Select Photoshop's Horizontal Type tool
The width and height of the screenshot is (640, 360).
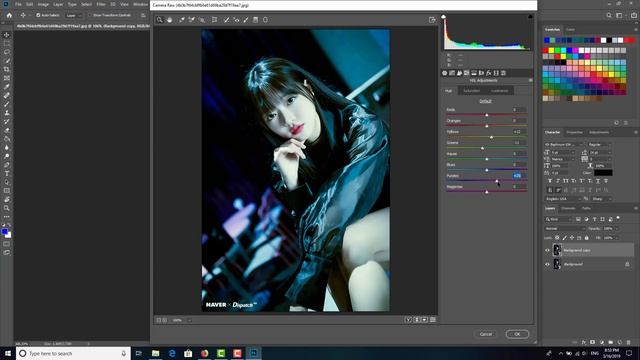(x=7, y=173)
